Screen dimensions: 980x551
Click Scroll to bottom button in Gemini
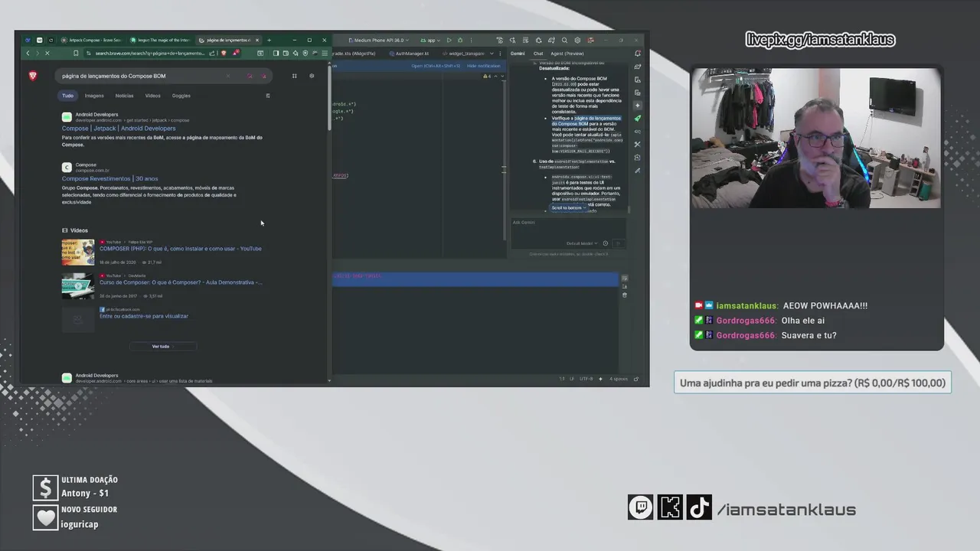[569, 207]
